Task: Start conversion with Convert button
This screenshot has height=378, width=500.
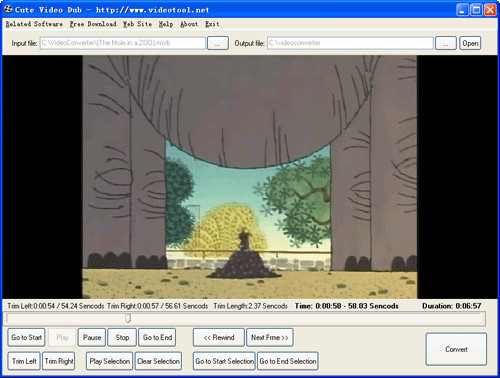Action: 456,349
